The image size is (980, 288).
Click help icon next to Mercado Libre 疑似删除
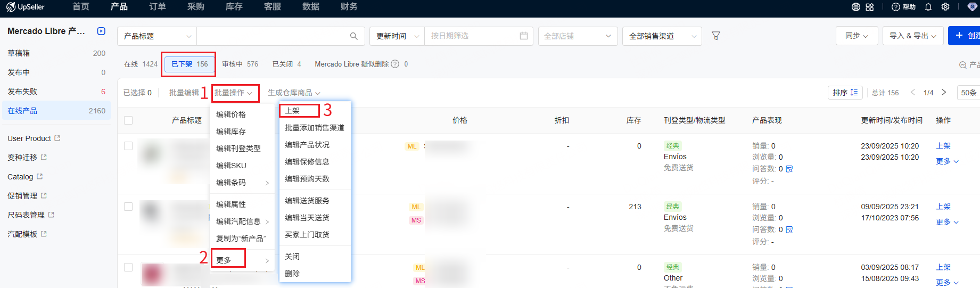395,64
